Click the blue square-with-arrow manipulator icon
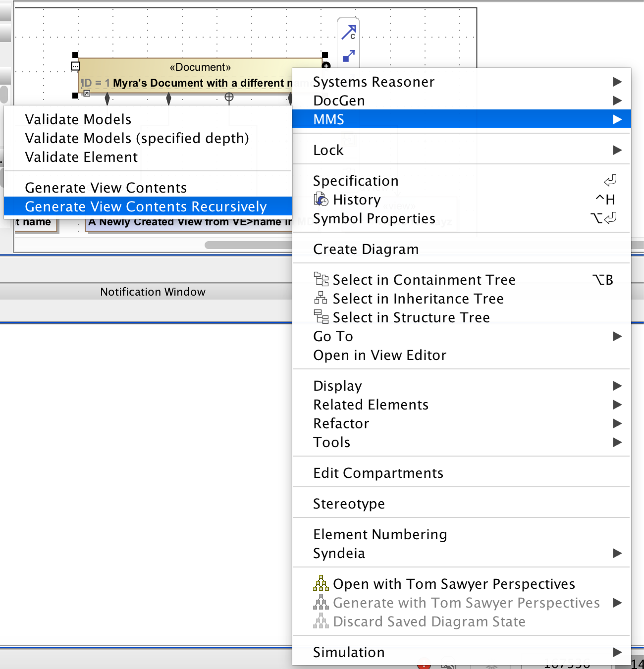This screenshot has height=669, width=644. tap(349, 56)
